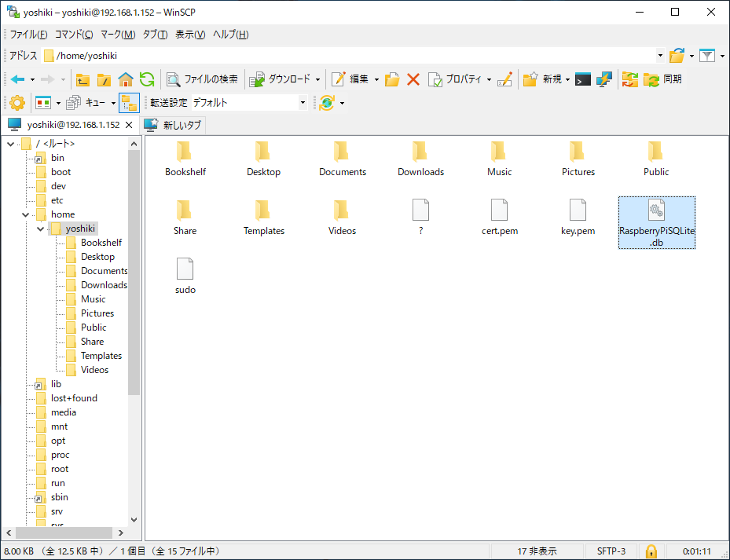
Task: Collapse the root <ルート> tree node
Action: click(11, 145)
